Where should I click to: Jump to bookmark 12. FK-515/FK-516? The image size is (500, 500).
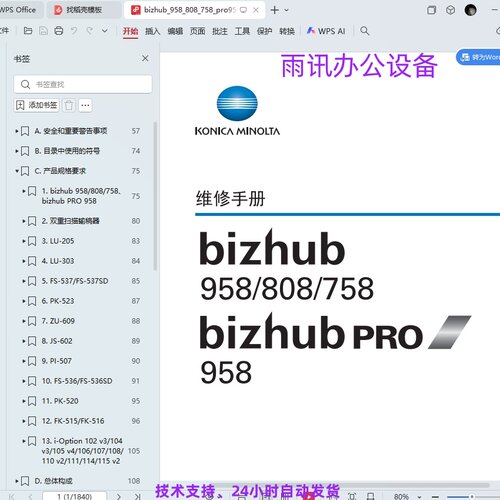(73, 421)
